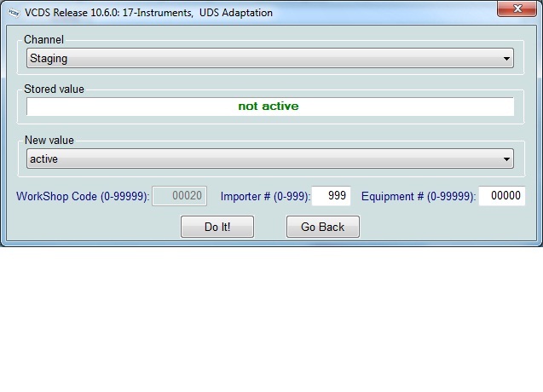Expand the New value dropdown arrow
This screenshot has height=392, width=543.
[x=507, y=159]
